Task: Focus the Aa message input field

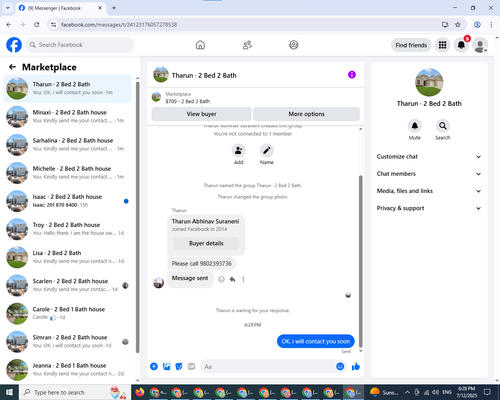Action: pyautogui.click(x=267, y=367)
